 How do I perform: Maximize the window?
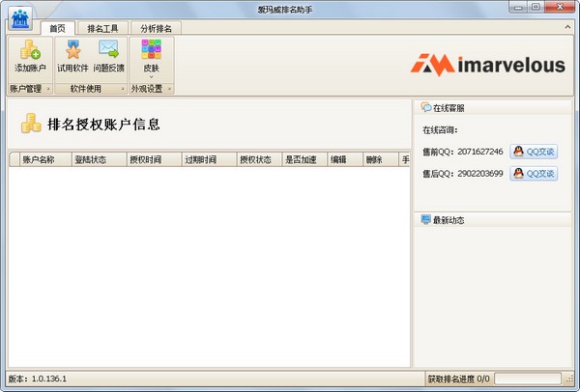536,7
